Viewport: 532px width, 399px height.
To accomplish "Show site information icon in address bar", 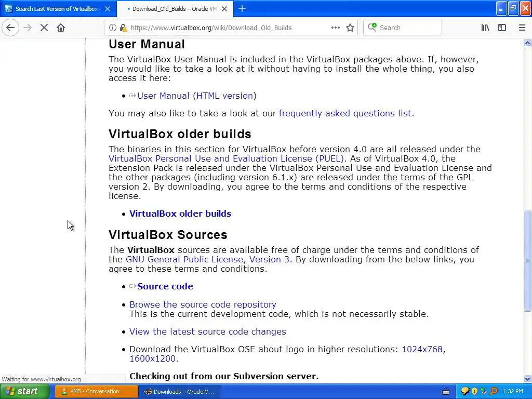I will coord(112,28).
